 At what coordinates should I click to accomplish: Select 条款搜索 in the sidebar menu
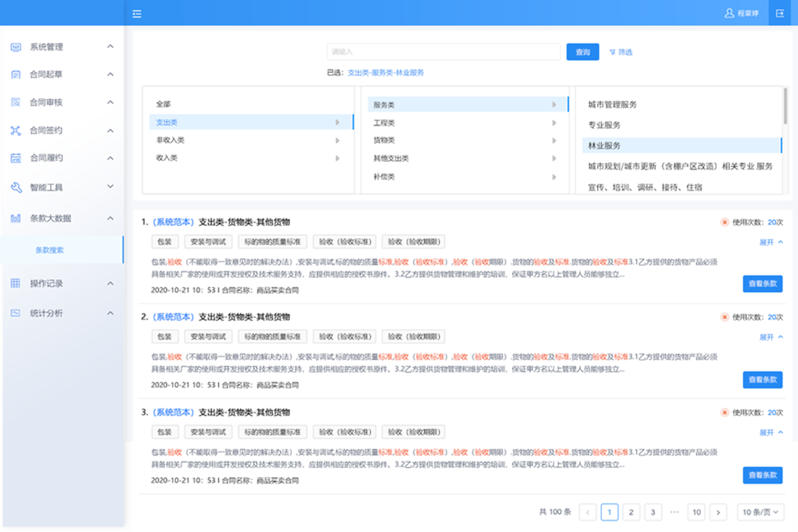click(x=51, y=250)
